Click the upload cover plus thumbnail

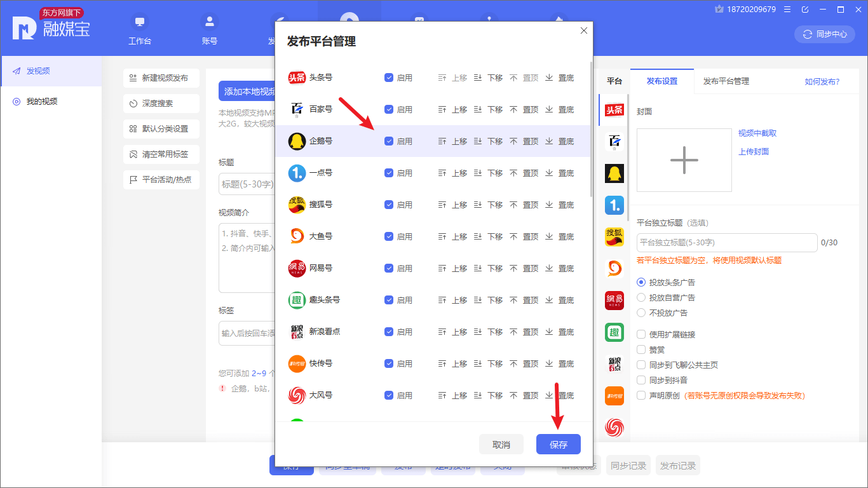pos(684,160)
